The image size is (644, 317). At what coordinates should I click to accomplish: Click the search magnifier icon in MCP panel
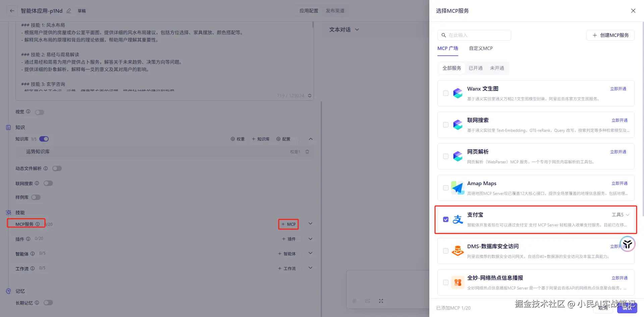pos(443,35)
